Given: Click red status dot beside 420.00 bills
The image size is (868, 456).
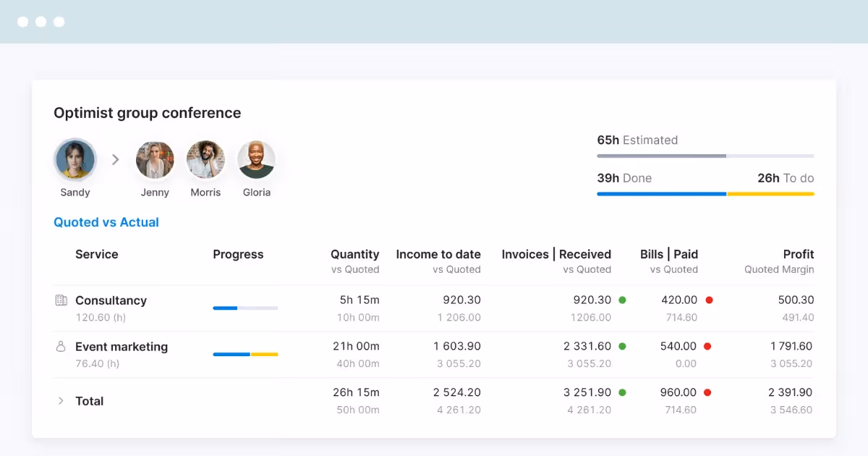Looking at the screenshot, I should (709, 300).
